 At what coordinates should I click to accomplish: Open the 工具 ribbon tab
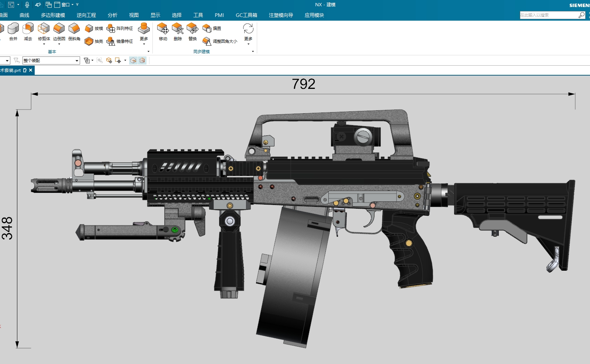click(198, 15)
